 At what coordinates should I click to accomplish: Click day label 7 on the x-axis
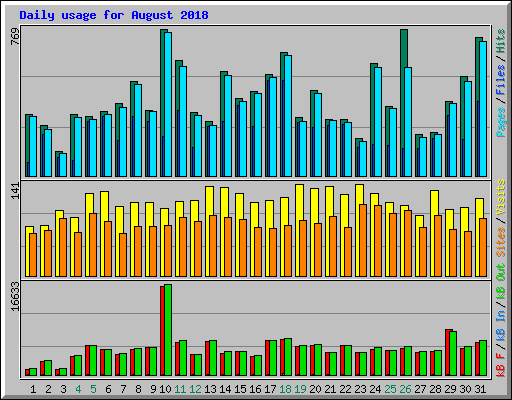coord(123,389)
